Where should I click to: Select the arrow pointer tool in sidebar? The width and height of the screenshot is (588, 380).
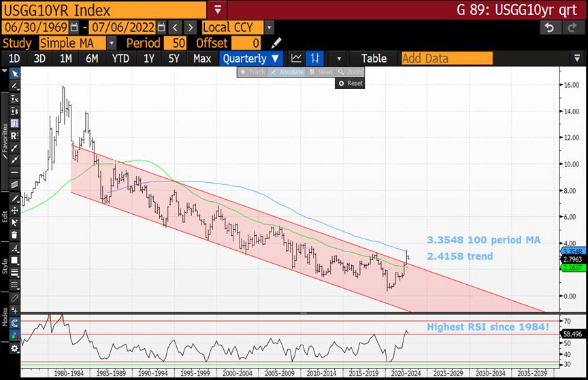14,73
